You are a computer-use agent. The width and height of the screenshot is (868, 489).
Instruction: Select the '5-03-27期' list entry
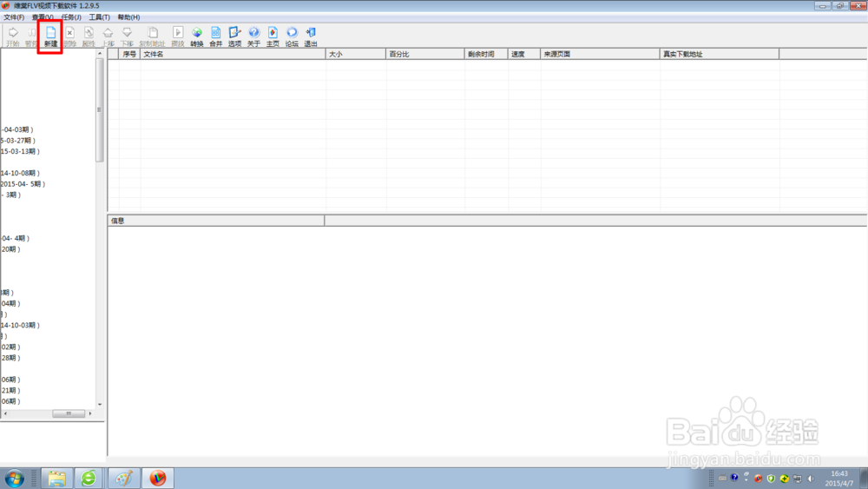tap(17, 141)
